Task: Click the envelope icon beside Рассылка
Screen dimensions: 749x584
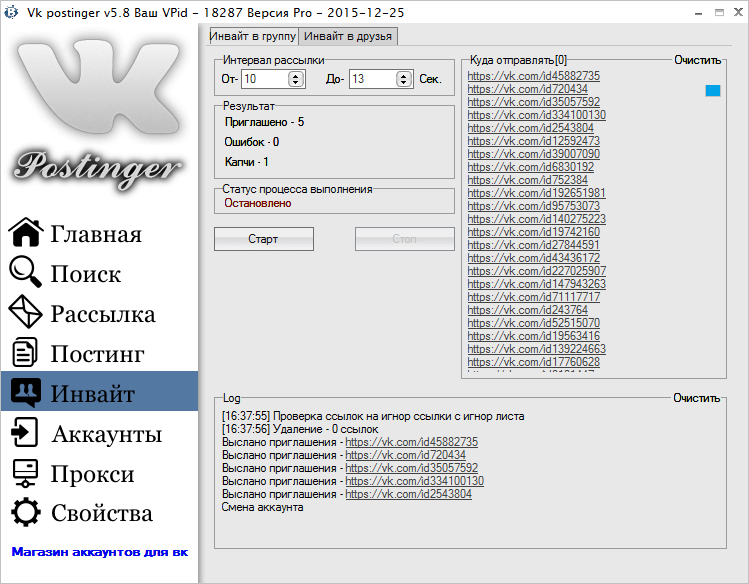Action: (x=25, y=311)
